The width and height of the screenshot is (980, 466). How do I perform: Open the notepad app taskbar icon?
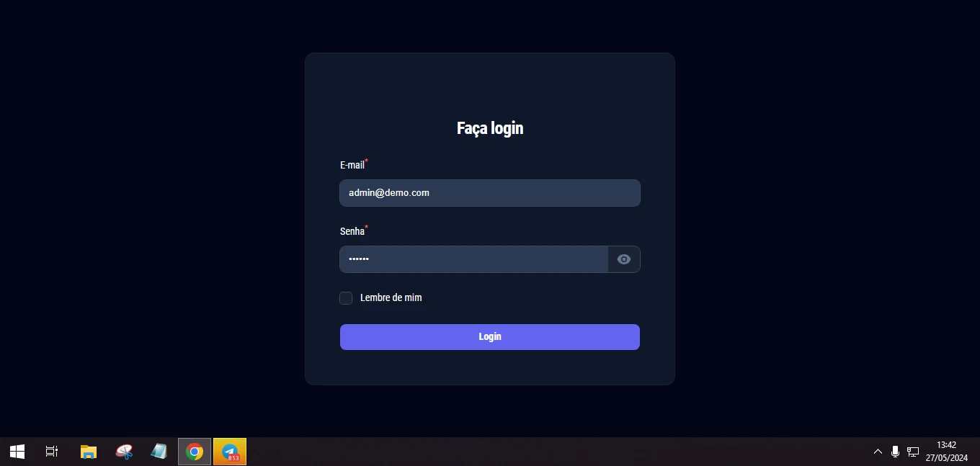coord(159,452)
